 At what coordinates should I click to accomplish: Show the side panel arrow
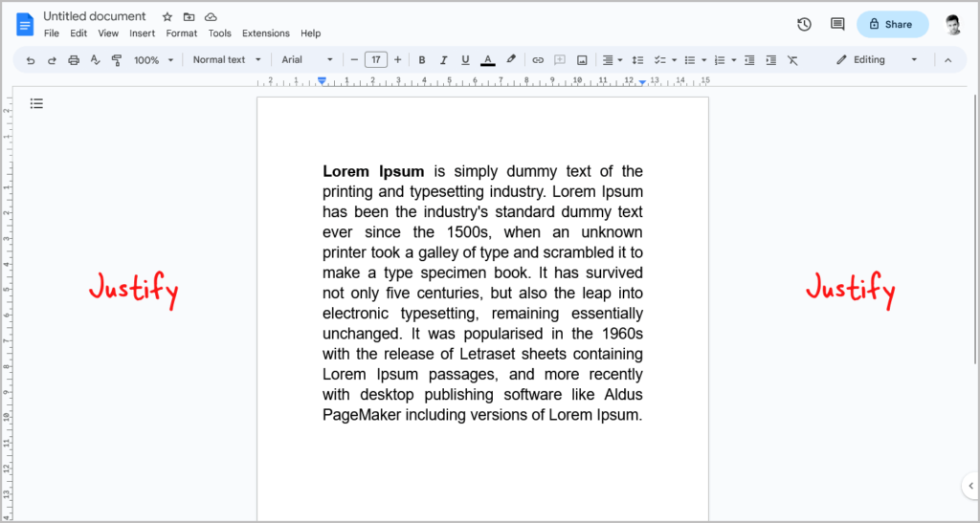coord(970,486)
